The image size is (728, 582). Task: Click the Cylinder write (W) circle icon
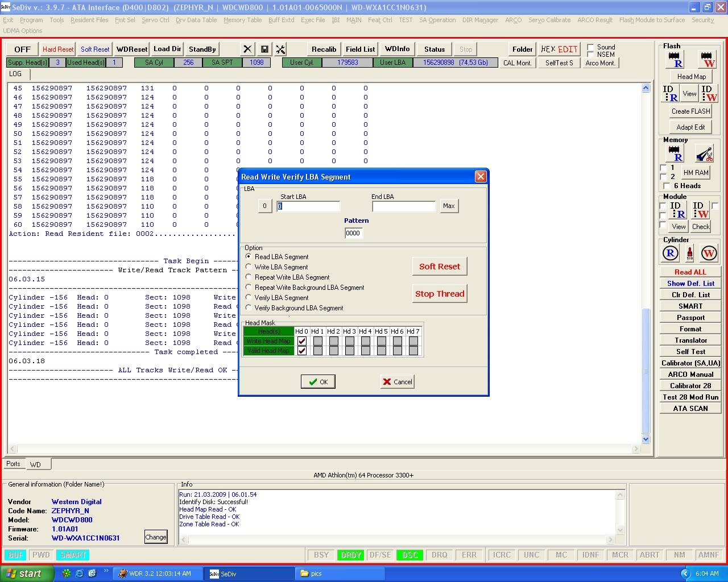[709, 253]
